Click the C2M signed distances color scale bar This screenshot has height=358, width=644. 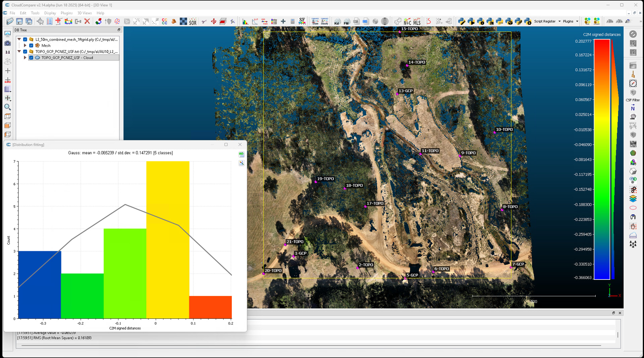(x=602, y=159)
